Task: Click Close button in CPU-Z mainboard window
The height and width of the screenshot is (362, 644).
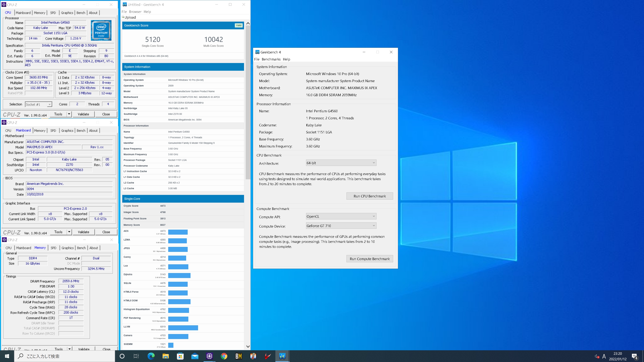Action: [x=106, y=232]
